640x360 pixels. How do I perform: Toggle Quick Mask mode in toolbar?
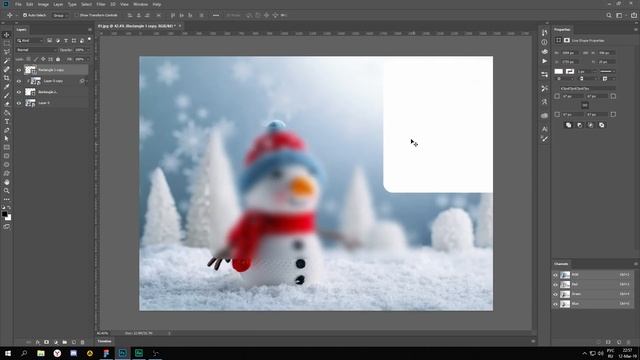coord(7,227)
